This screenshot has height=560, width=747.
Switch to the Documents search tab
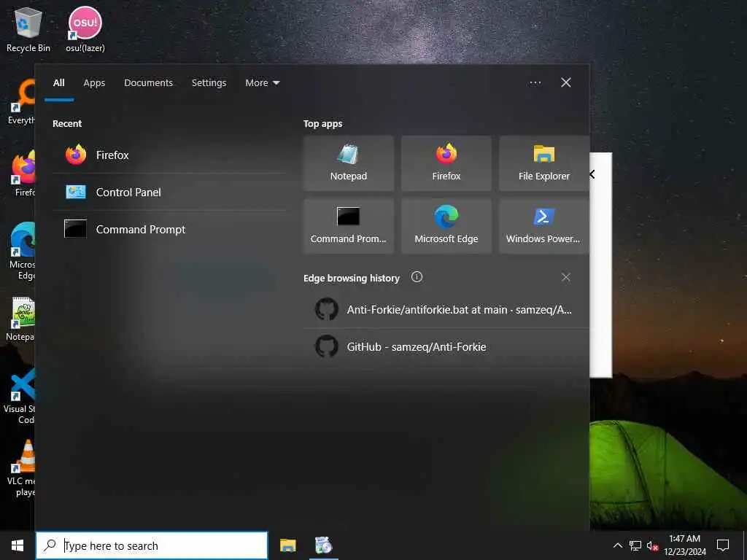pyautogui.click(x=149, y=83)
